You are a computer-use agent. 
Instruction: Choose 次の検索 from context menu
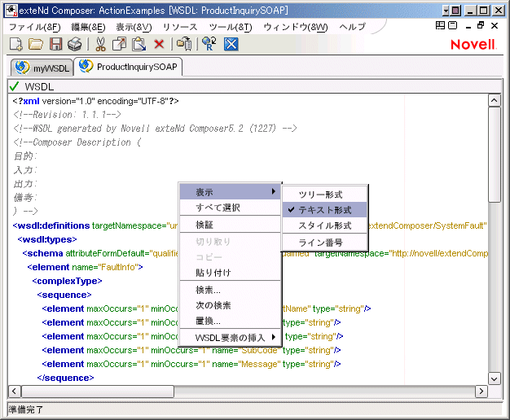(230, 305)
